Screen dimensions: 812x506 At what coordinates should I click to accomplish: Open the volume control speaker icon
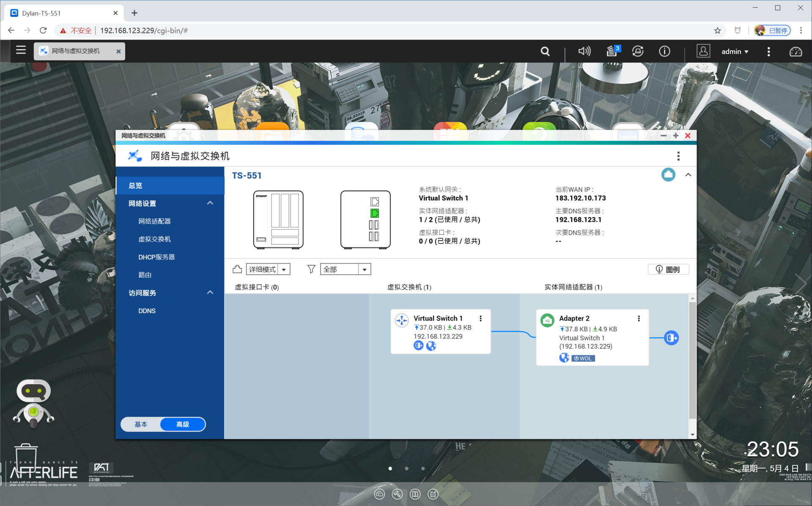click(584, 51)
